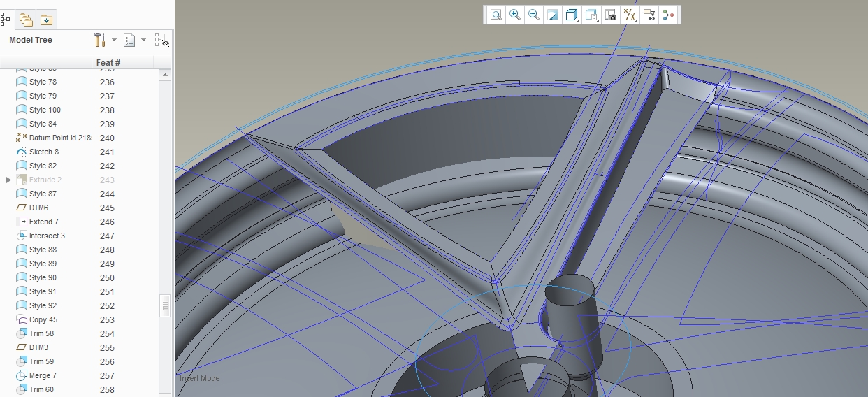Switch to the Favorites tab

(46, 20)
